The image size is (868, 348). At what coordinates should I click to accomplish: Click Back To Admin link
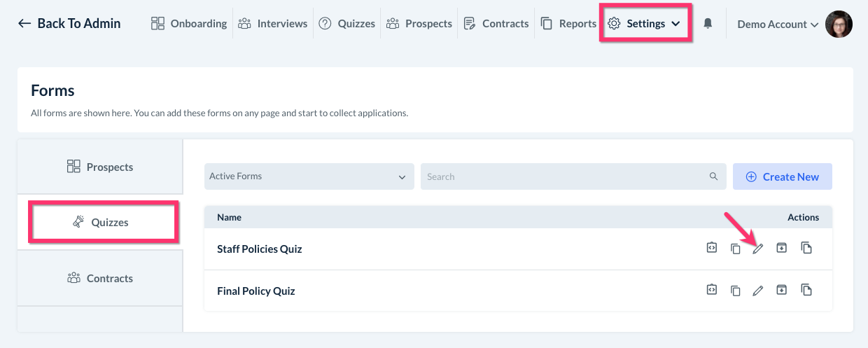(x=69, y=24)
